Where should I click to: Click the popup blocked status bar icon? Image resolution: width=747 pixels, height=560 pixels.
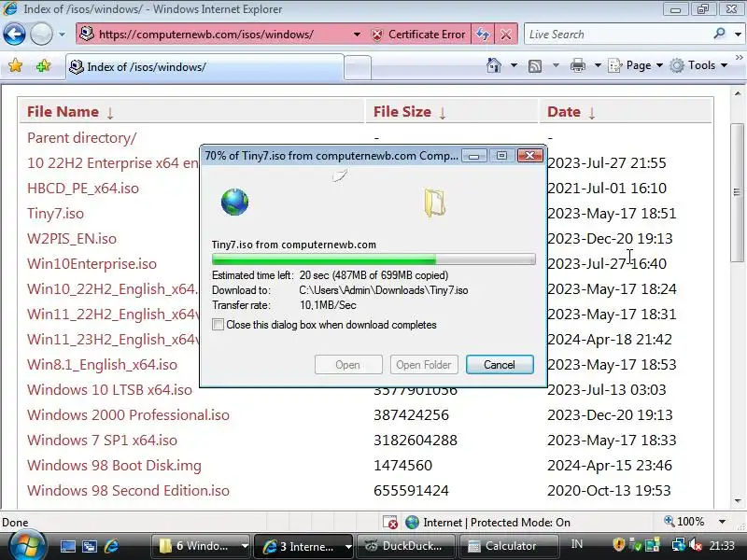pyautogui.click(x=390, y=523)
